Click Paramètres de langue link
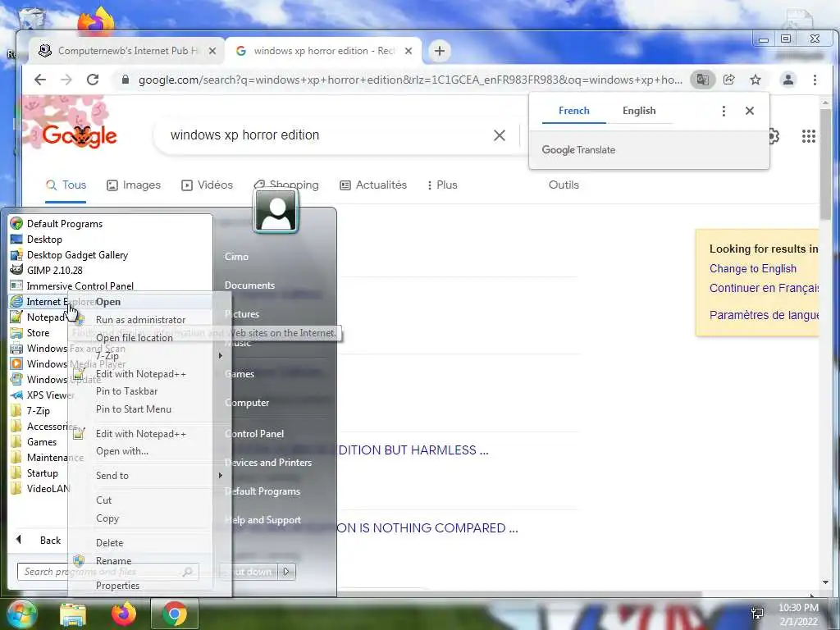The width and height of the screenshot is (840, 630). (764, 315)
